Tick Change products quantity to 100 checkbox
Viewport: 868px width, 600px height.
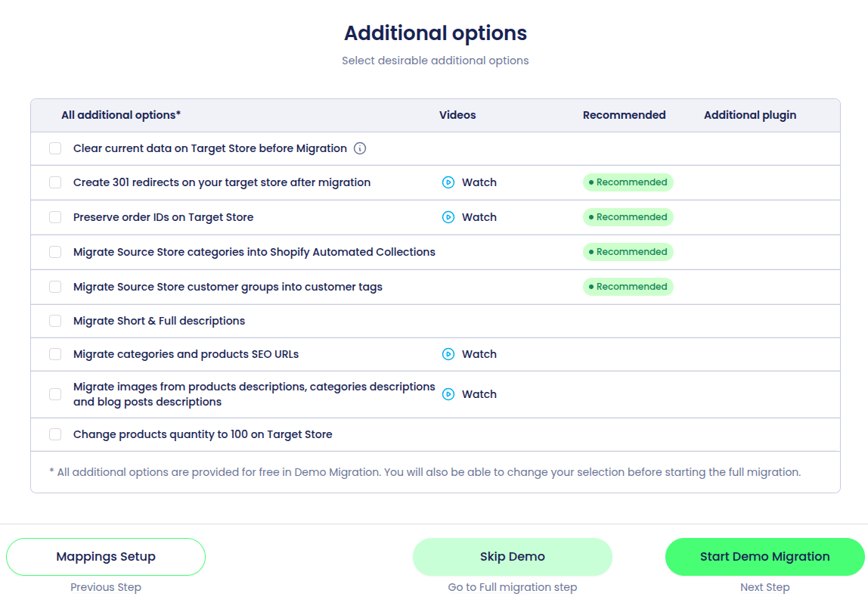click(55, 434)
